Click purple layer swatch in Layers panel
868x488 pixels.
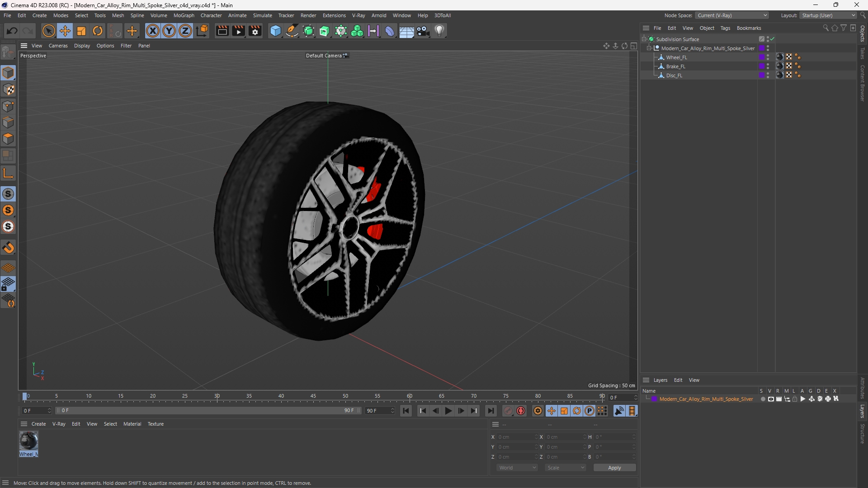pos(654,399)
